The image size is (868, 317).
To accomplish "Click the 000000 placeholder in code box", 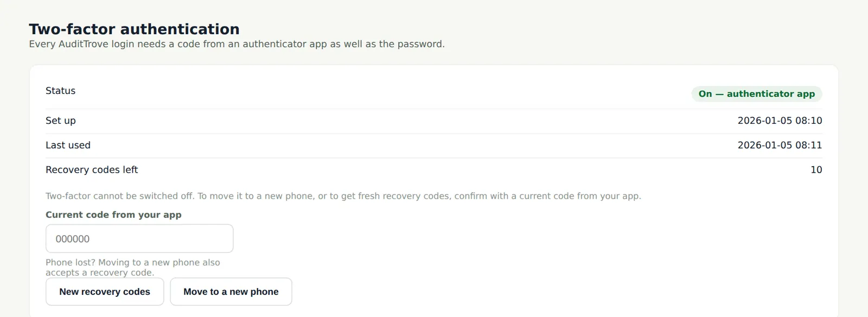I will [x=73, y=239].
